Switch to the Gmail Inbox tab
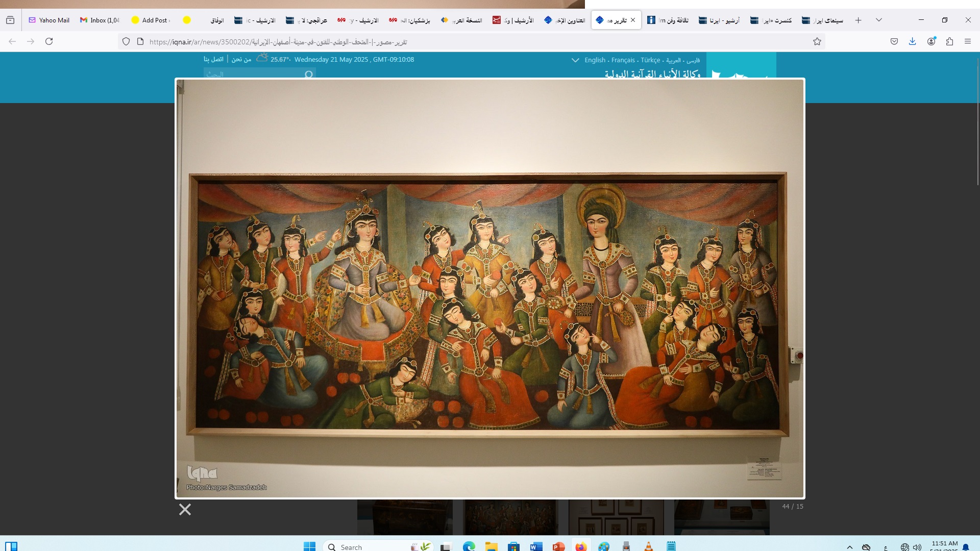Image resolution: width=980 pixels, height=551 pixels. (100, 20)
